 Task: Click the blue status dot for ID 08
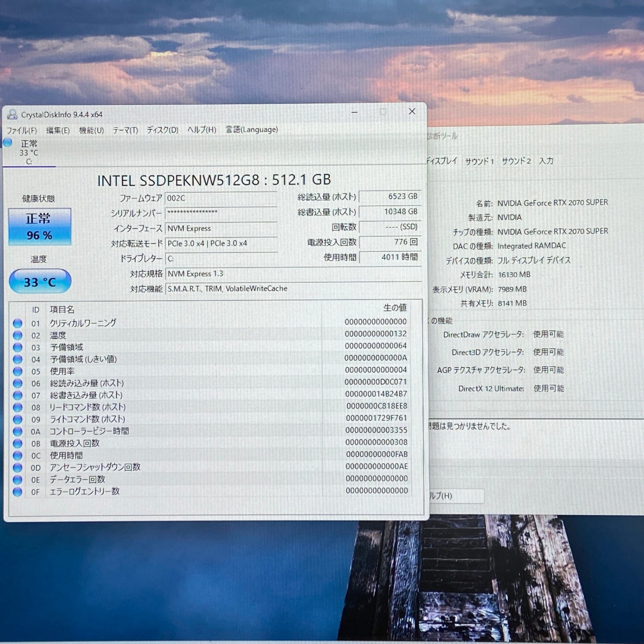click(17, 407)
